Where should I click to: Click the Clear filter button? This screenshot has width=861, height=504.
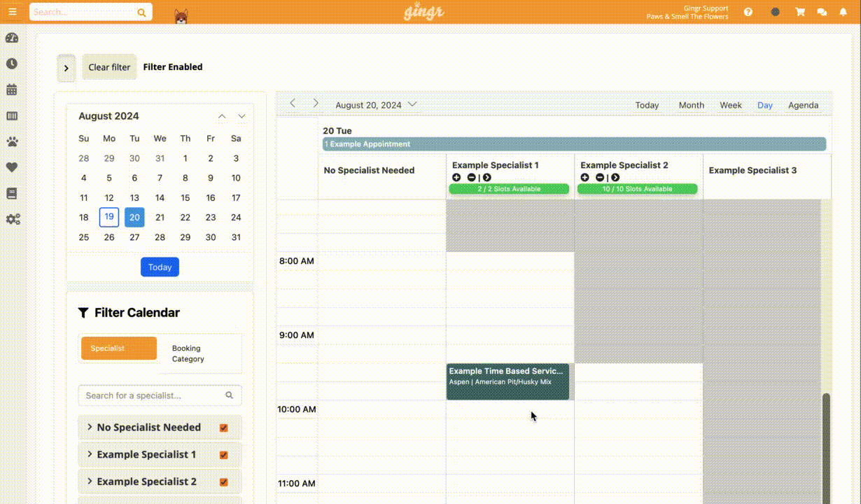(x=109, y=67)
